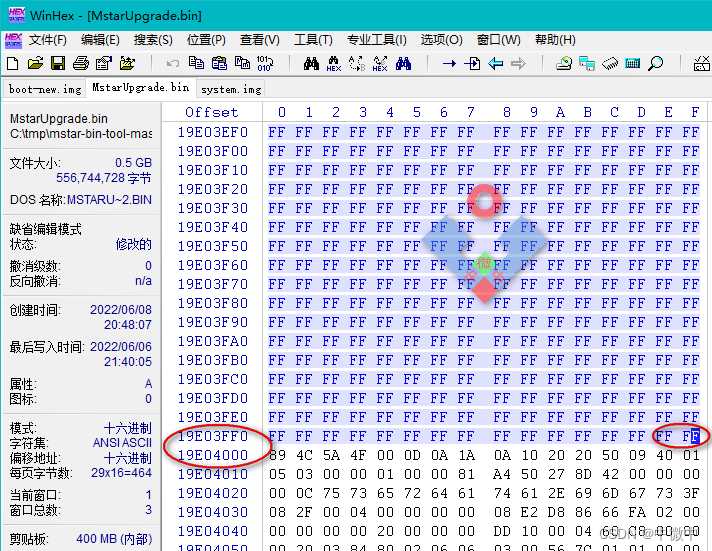The height and width of the screenshot is (551, 712).
Task: Open the 工具(T) menu
Action: [313, 40]
